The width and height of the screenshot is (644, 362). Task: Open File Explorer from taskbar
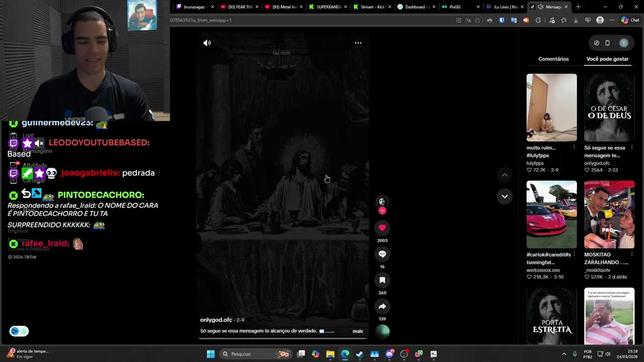[x=330, y=354]
